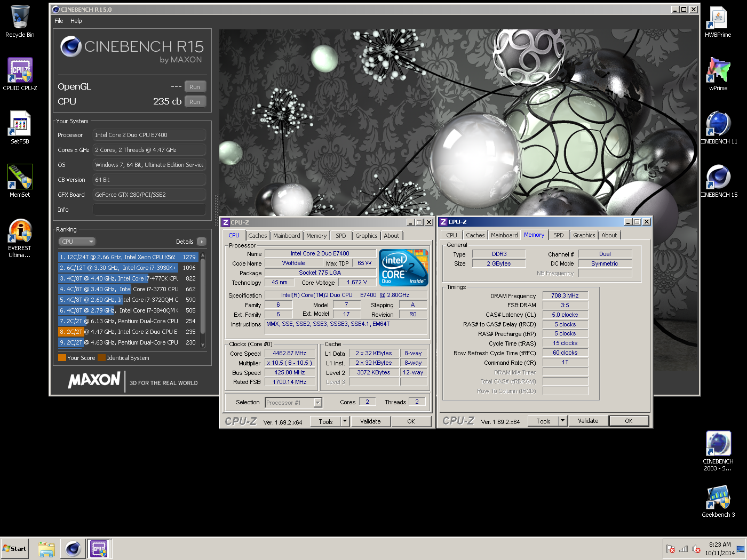Click the right CPU-Z window title icon
Screen dimensions: 747x560
click(443, 222)
